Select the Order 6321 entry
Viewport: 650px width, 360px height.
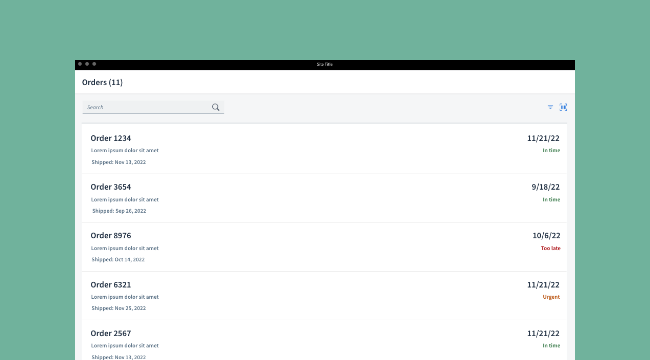tap(325, 296)
